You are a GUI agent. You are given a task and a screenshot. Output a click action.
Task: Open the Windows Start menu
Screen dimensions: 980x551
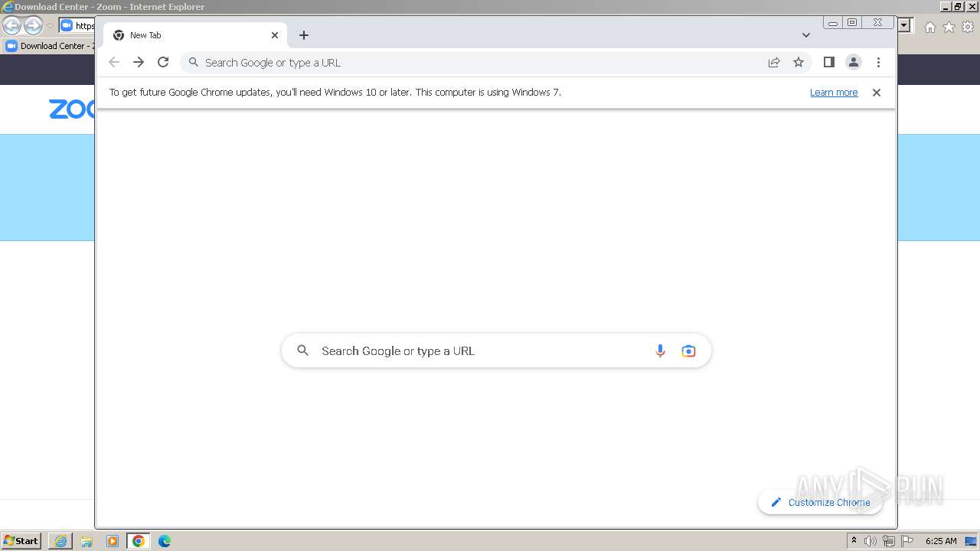click(x=21, y=540)
